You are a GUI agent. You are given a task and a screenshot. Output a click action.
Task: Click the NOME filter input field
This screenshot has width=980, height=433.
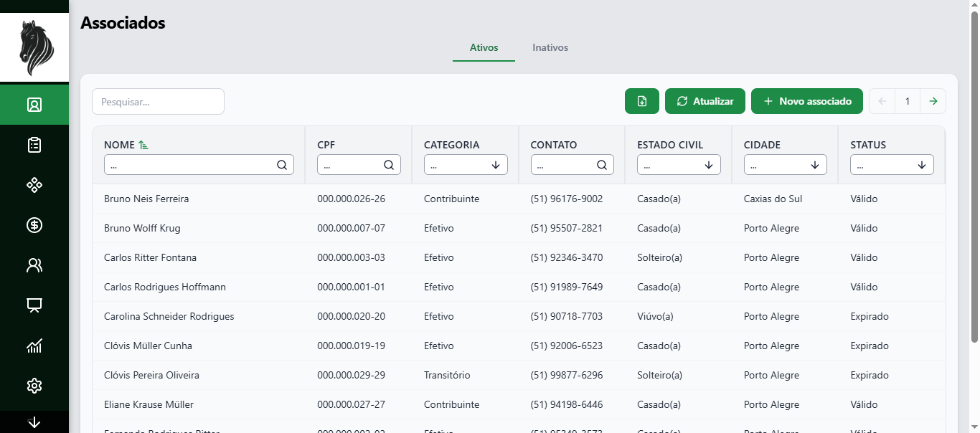pos(199,165)
